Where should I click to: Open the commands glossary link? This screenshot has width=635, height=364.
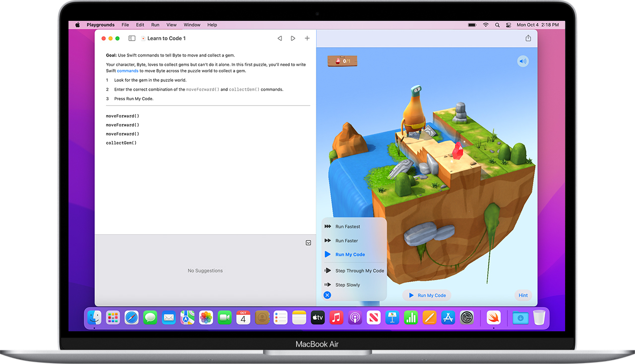click(127, 71)
